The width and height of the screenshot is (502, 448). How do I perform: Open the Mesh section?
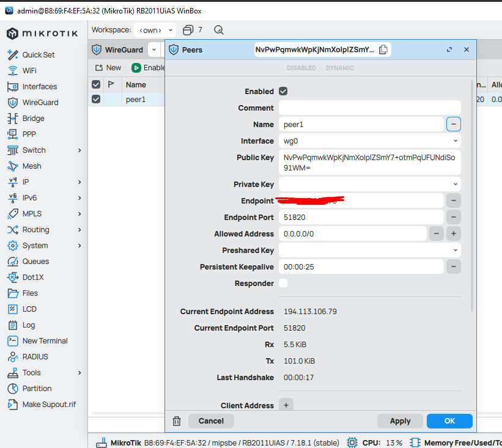coord(24,166)
